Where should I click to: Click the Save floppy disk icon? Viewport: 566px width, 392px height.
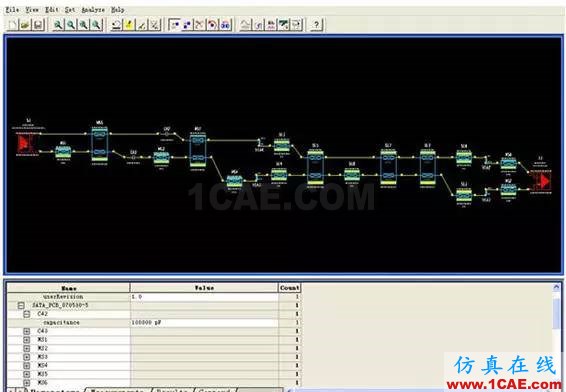coord(38,25)
